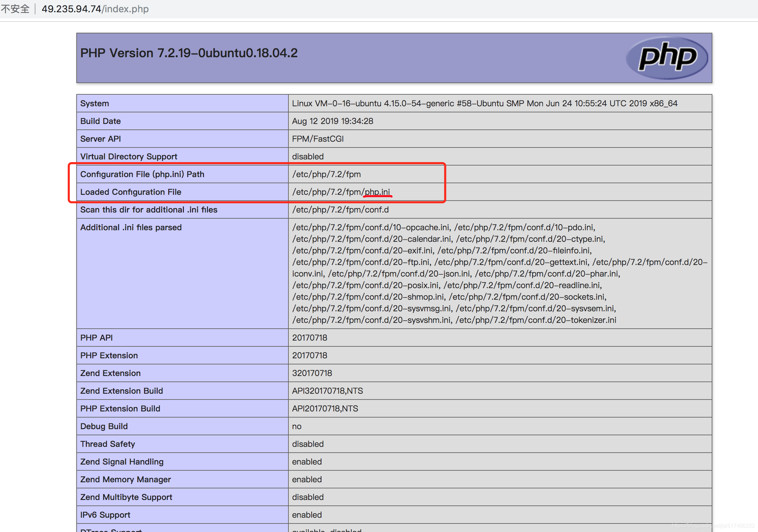Click the /etc/php/7.2/fpm/conf.d scan dir value
Image resolution: width=758 pixels, height=532 pixels.
point(340,210)
